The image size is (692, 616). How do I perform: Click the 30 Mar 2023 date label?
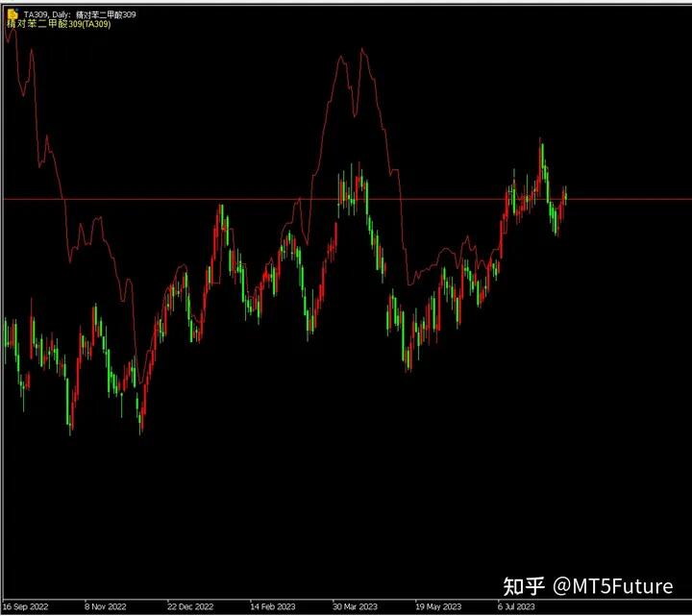(355, 606)
